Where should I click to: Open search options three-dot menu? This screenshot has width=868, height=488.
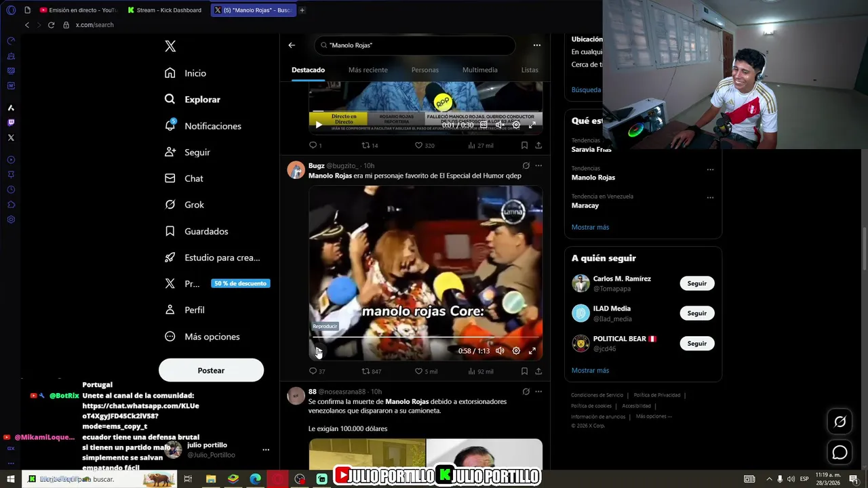point(537,45)
